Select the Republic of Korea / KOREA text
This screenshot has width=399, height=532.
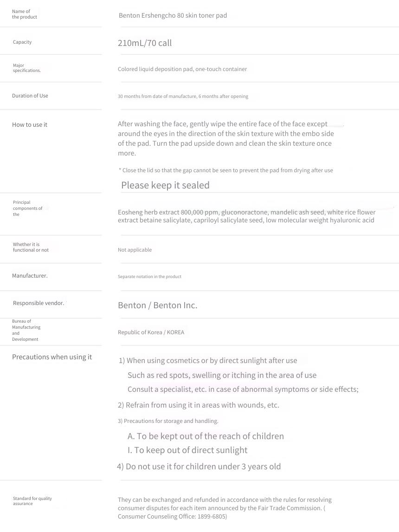click(151, 332)
